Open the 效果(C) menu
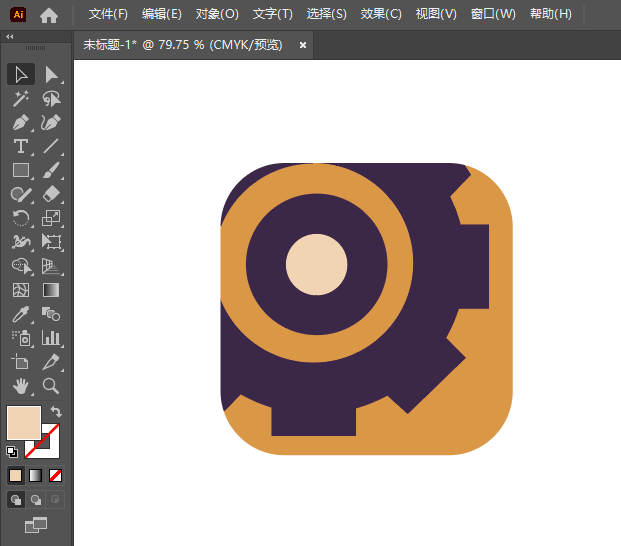The width and height of the screenshot is (621, 546). [x=381, y=14]
